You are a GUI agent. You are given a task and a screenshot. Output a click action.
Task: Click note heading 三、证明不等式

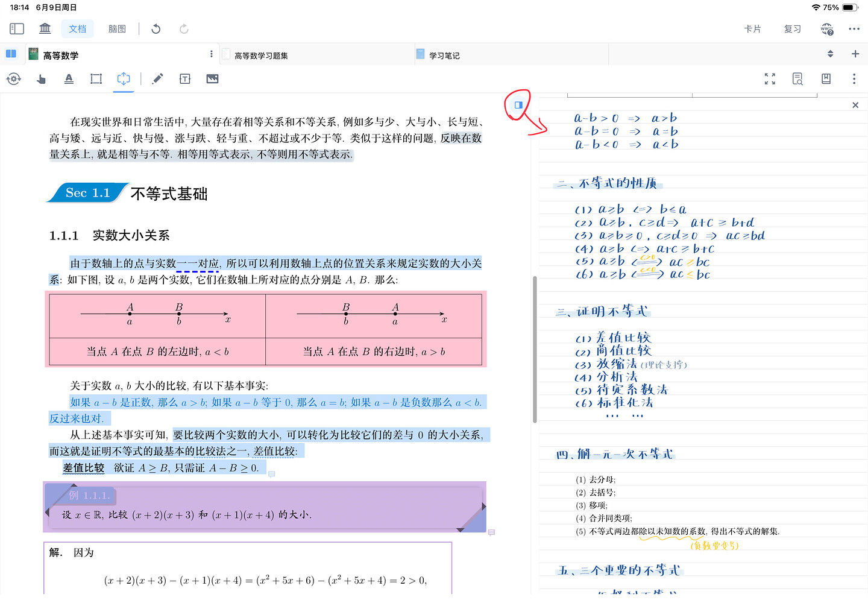(602, 312)
